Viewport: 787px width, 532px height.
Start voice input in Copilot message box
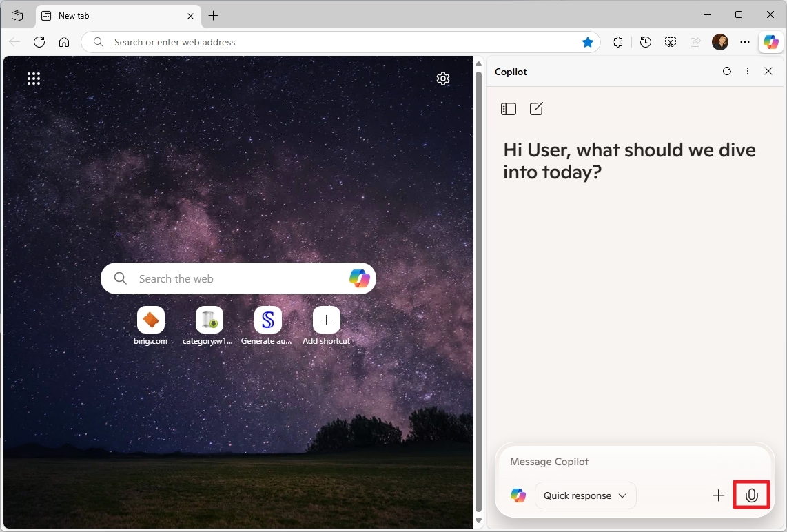point(751,495)
